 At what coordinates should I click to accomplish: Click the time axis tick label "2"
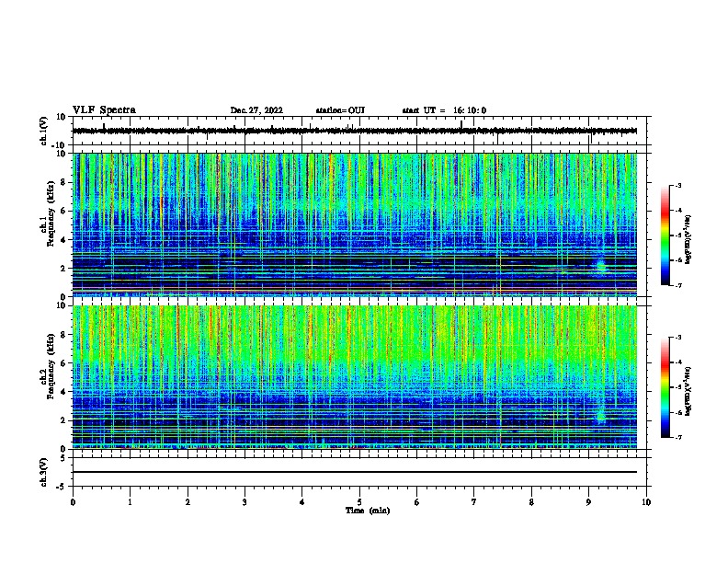coord(188,502)
